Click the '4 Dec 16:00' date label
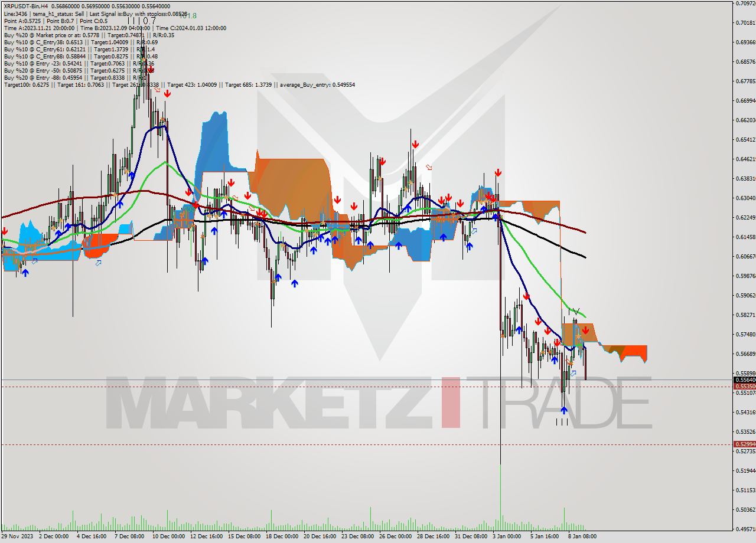 pyautogui.click(x=92, y=537)
